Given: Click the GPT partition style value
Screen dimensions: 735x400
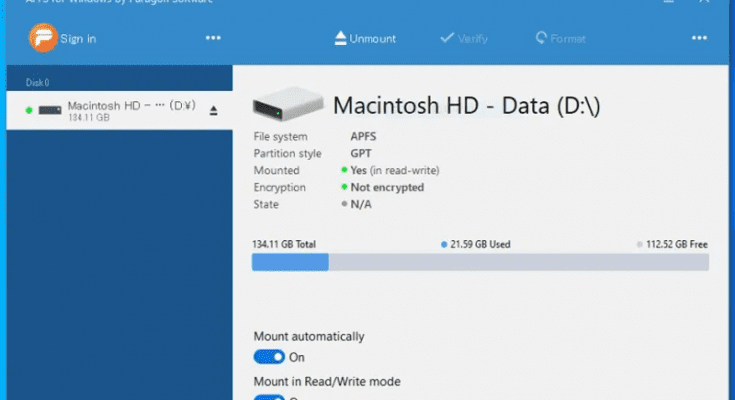Looking at the screenshot, I should (361, 153).
